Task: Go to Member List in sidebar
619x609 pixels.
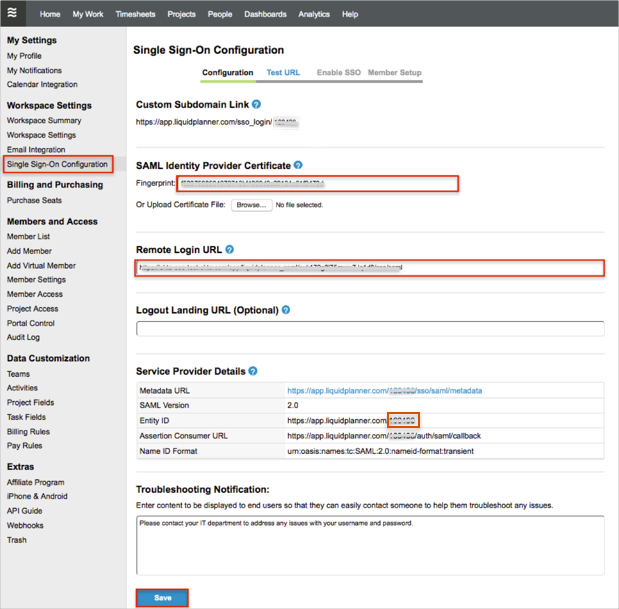Action: click(x=28, y=237)
